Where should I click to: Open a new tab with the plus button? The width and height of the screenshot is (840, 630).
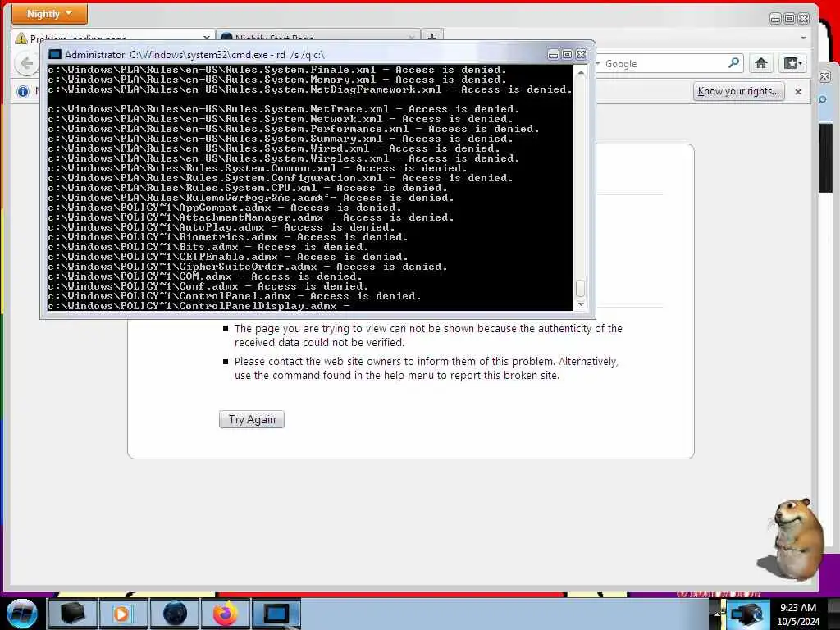click(432, 36)
